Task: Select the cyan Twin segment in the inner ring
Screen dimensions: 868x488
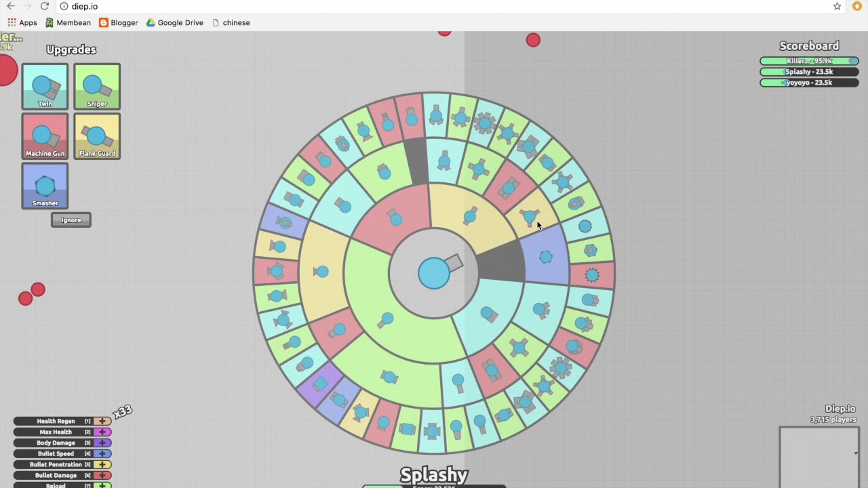Action: click(488, 314)
